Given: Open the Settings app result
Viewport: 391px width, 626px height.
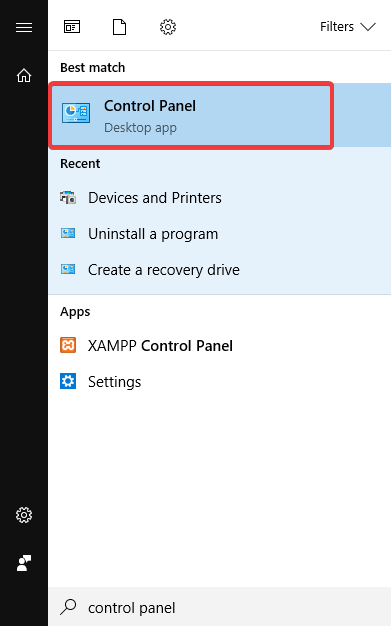Looking at the screenshot, I should pyautogui.click(x=220, y=382).
